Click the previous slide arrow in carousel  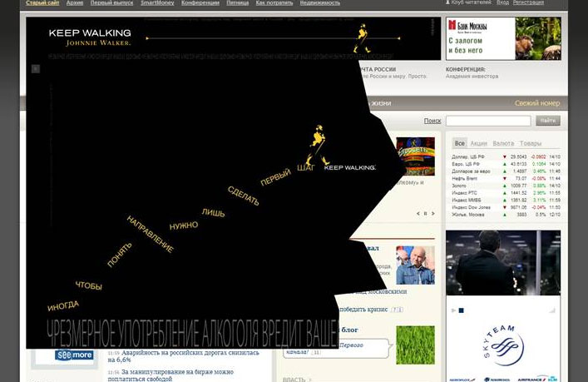[418, 214]
